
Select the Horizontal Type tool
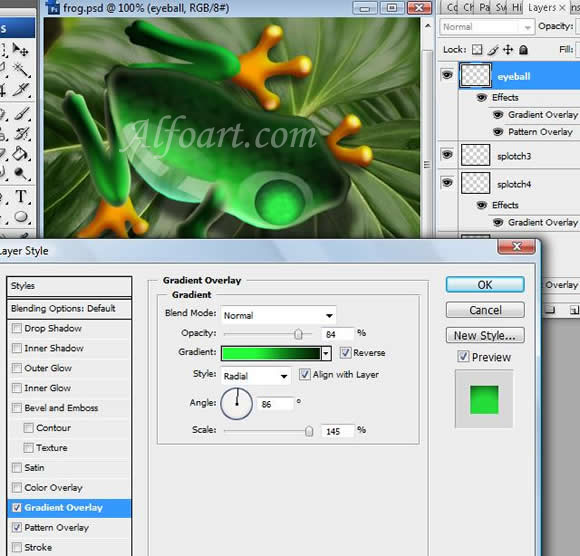pyautogui.click(x=21, y=196)
